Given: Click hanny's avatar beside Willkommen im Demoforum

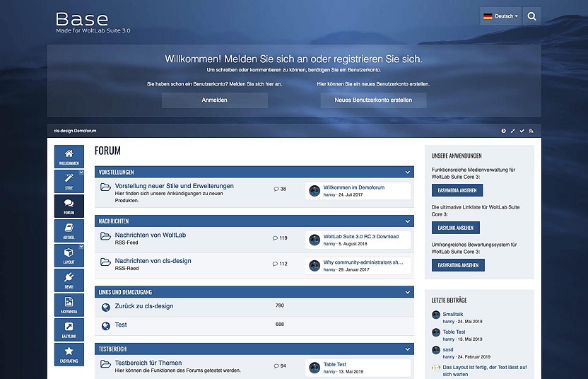Looking at the screenshot, I should tap(314, 191).
